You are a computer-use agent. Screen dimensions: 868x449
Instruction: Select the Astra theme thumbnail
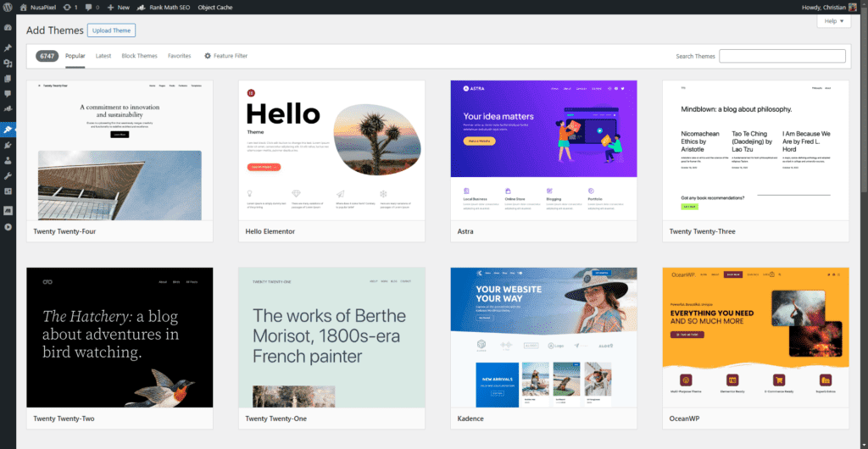coord(543,150)
